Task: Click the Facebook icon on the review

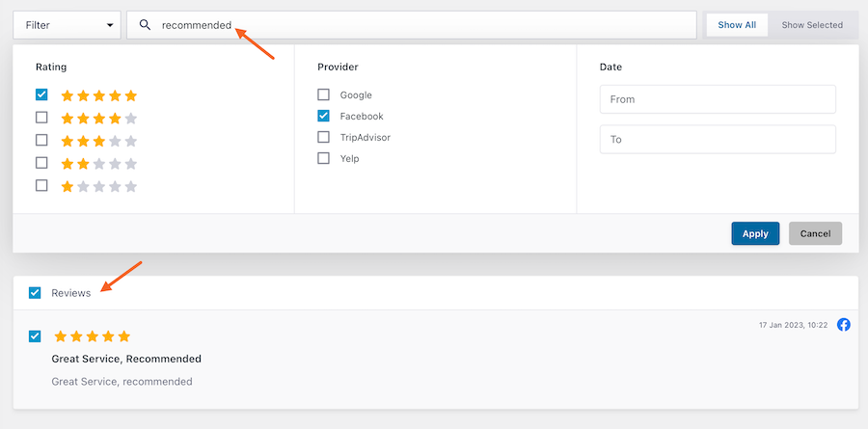Action: [x=844, y=325]
